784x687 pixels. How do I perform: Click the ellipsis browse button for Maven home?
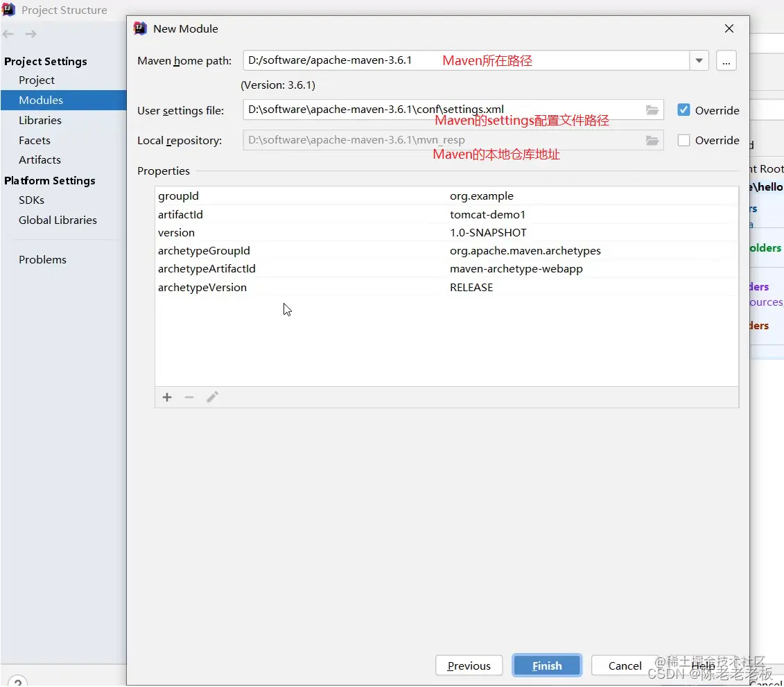(x=726, y=61)
